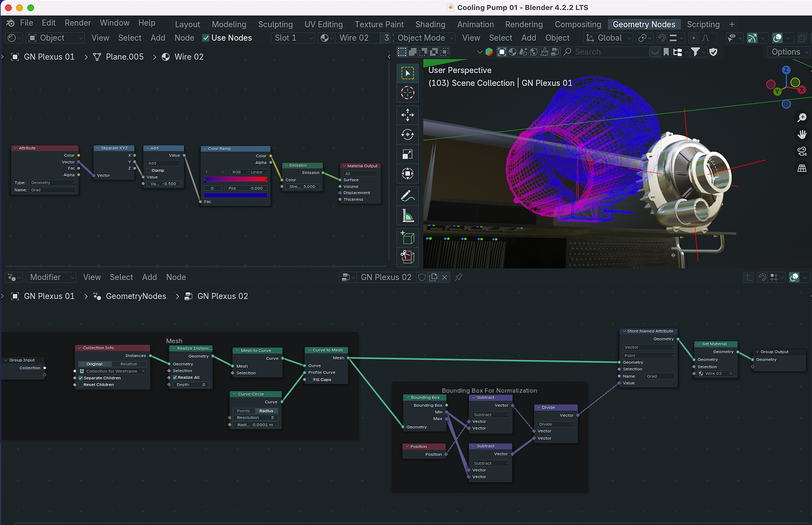Toggle Realize All checkbox

pyautogui.click(x=175, y=377)
